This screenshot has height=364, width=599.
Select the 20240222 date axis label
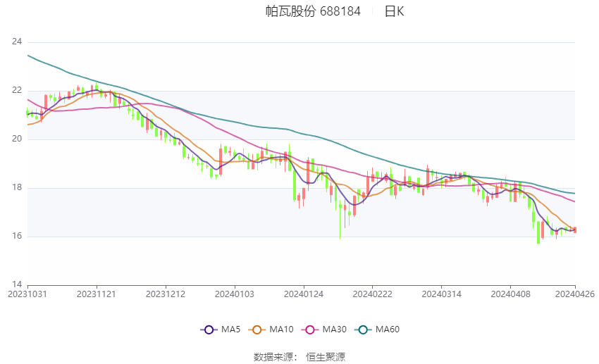(373, 294)
